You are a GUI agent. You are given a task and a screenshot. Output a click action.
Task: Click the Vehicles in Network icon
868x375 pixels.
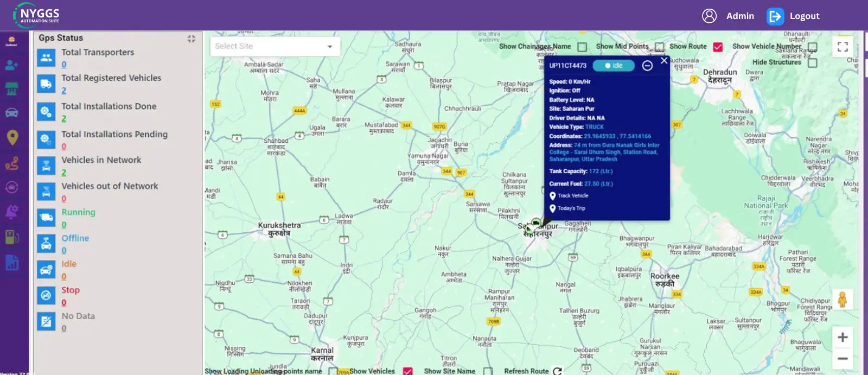pyautogui.click(x=46, y=166)
